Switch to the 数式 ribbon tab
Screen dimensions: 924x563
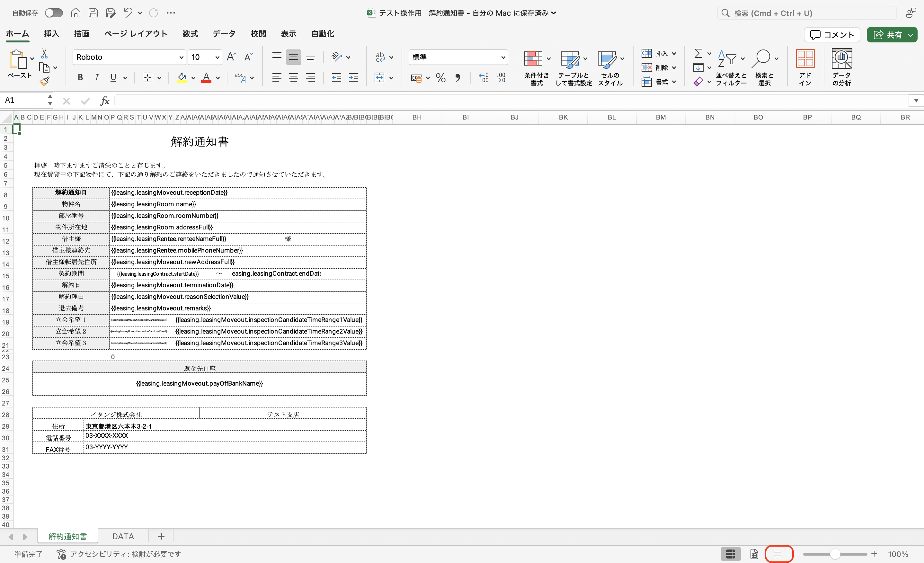tap(190, 34)
